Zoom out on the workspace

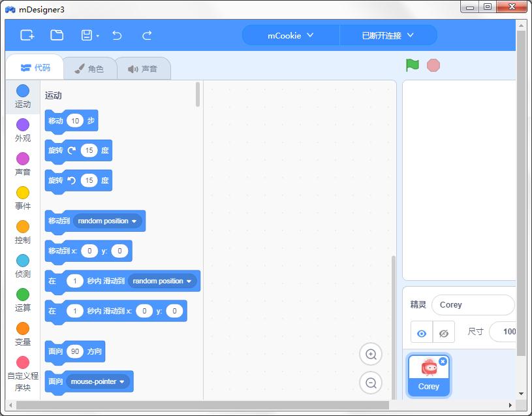(x=371, y=383)
